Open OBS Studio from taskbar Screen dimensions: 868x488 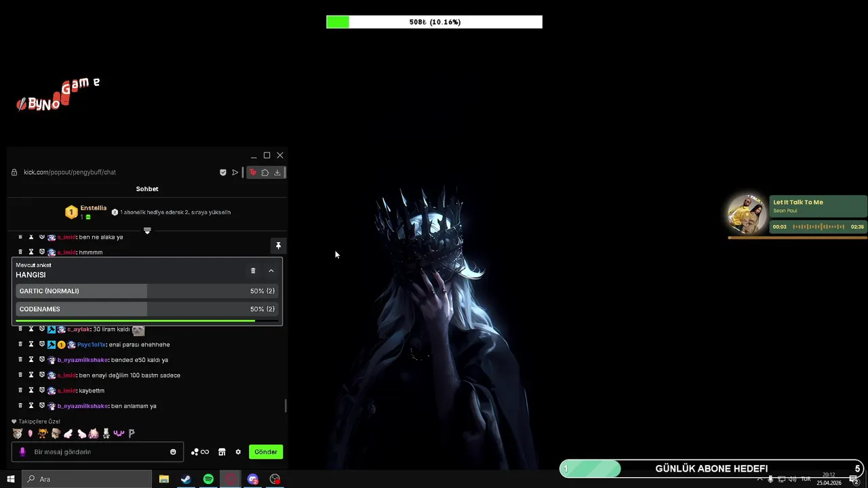pos(275,479)
